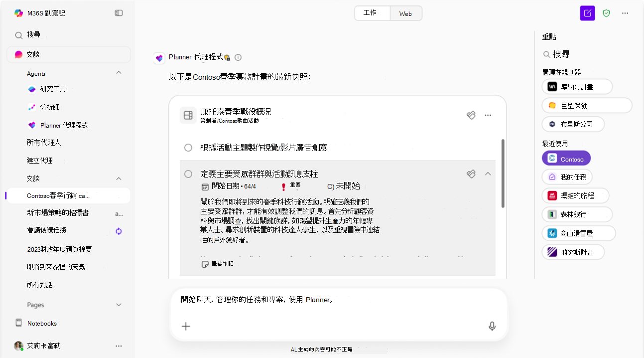Click 開始日期 64/4 text

[234, 186]
